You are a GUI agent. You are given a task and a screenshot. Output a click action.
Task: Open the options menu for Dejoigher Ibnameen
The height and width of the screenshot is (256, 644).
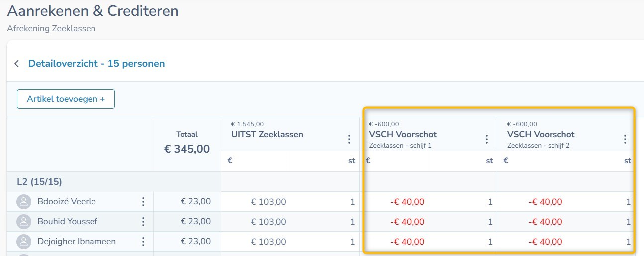click(143, 242)
